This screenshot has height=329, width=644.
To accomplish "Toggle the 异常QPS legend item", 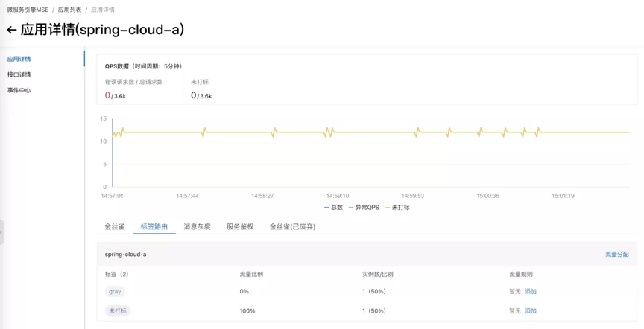I will (364, 208).
